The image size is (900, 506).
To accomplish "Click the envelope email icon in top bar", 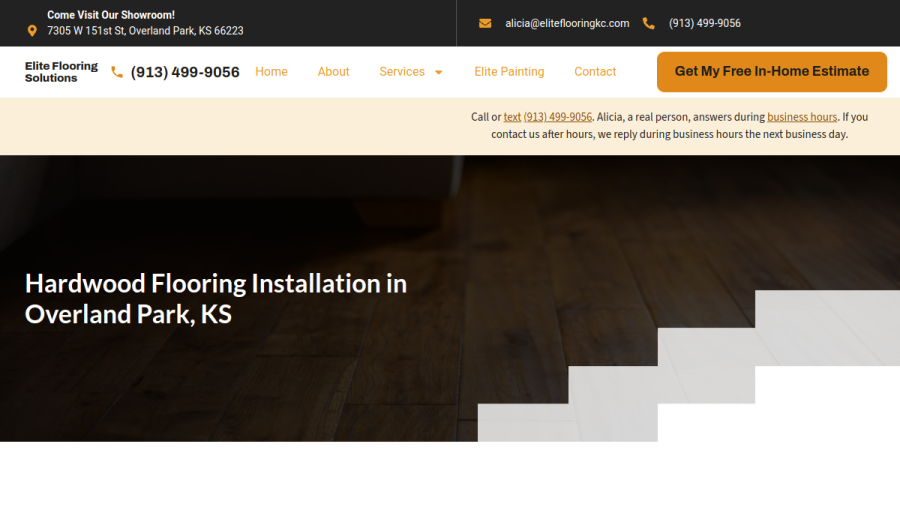I will 485,24.
